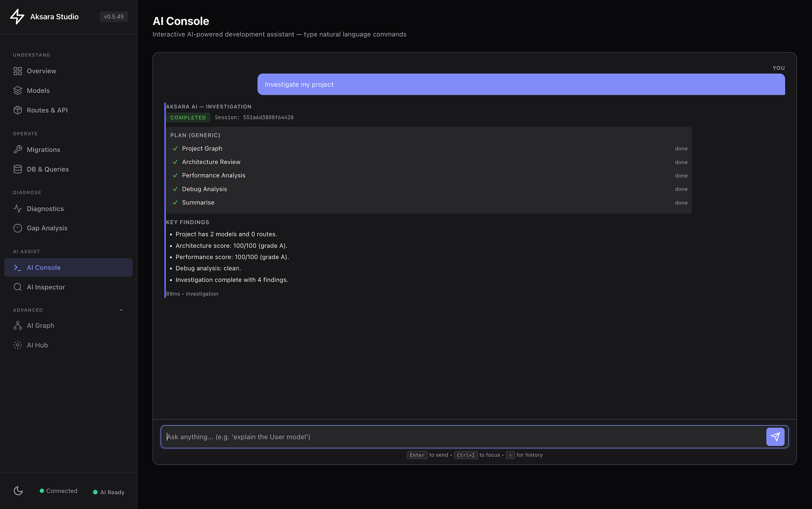
Task: Toggle dark mode with the moon icon
Action: (18, 491)
